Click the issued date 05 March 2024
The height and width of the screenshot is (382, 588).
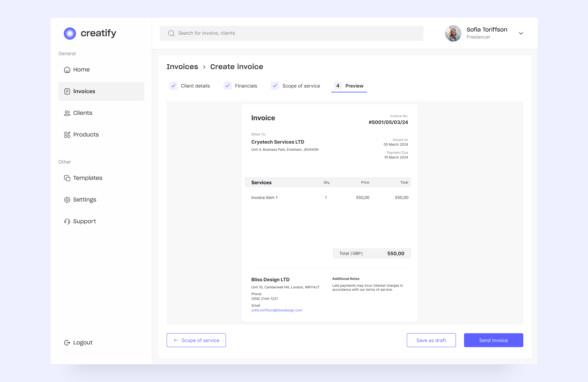coord(396,145)
